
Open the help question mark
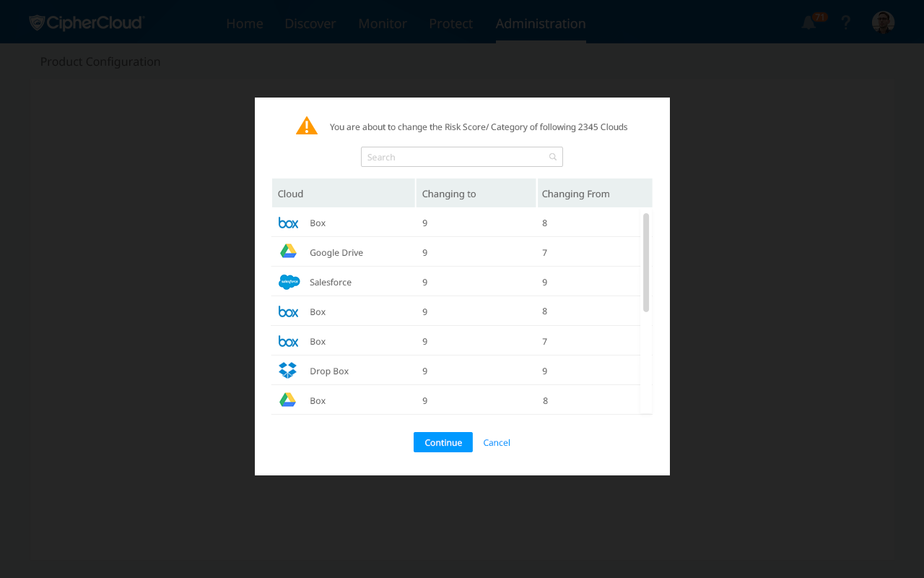846,23
